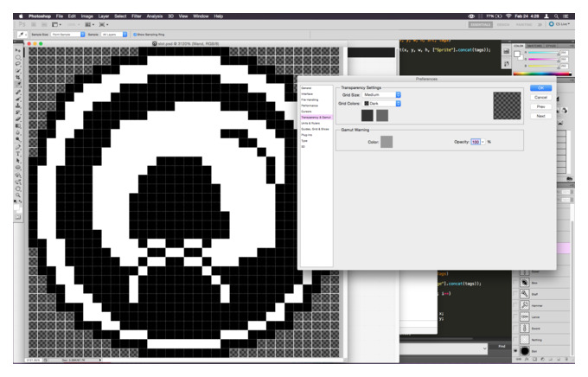
Task: Select the Pen tool
Action: click(17, 147)
